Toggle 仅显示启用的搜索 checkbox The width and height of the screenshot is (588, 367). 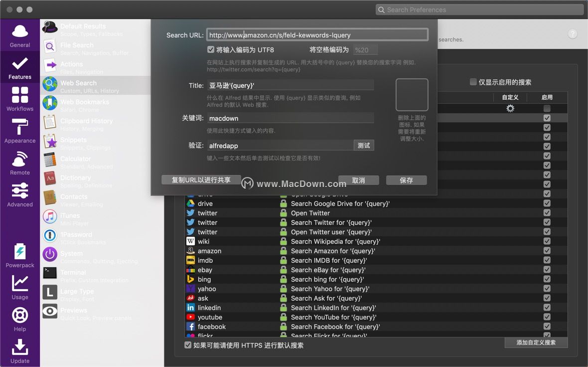(473, 82)
